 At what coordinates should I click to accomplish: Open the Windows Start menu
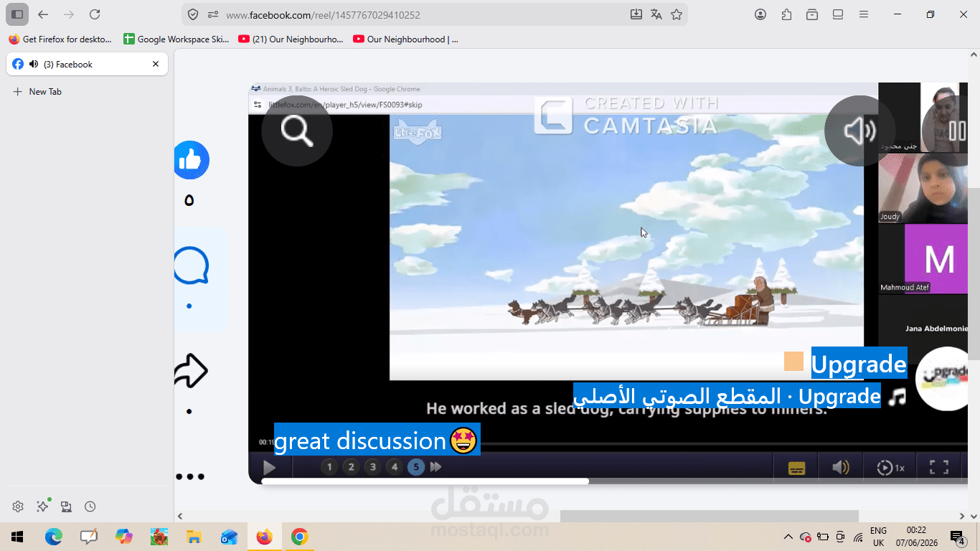(17, 537)
